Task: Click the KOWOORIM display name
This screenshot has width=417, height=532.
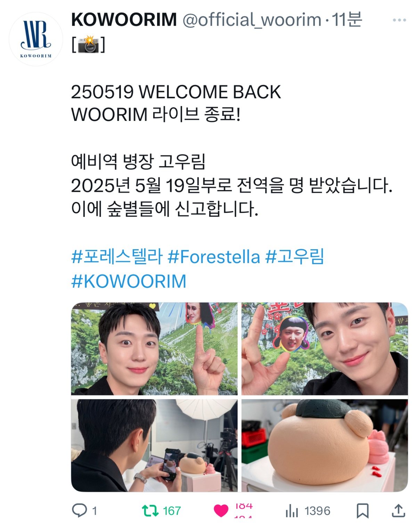Action: pyautogui.click(x=124, y=19)
